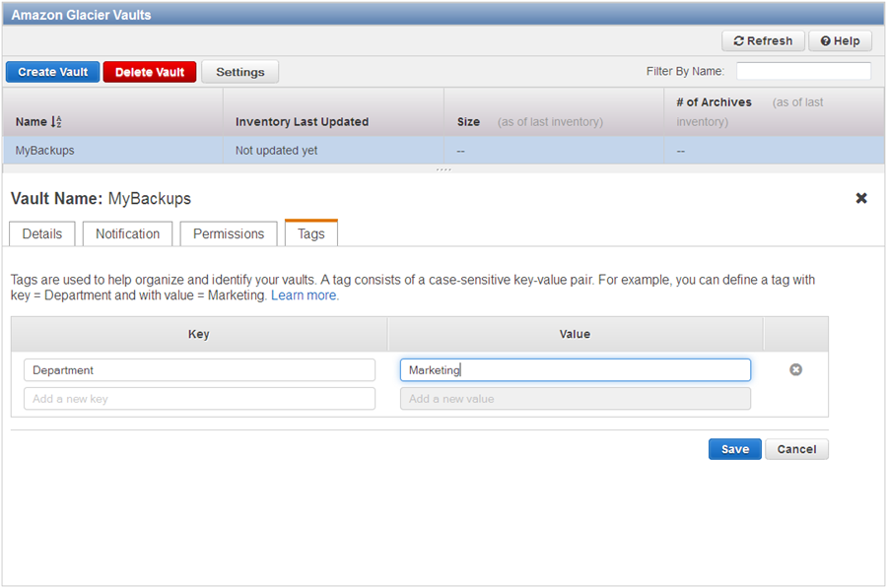Open the Help button
Viewport: 887px width, 588px height.
[840, 40]
